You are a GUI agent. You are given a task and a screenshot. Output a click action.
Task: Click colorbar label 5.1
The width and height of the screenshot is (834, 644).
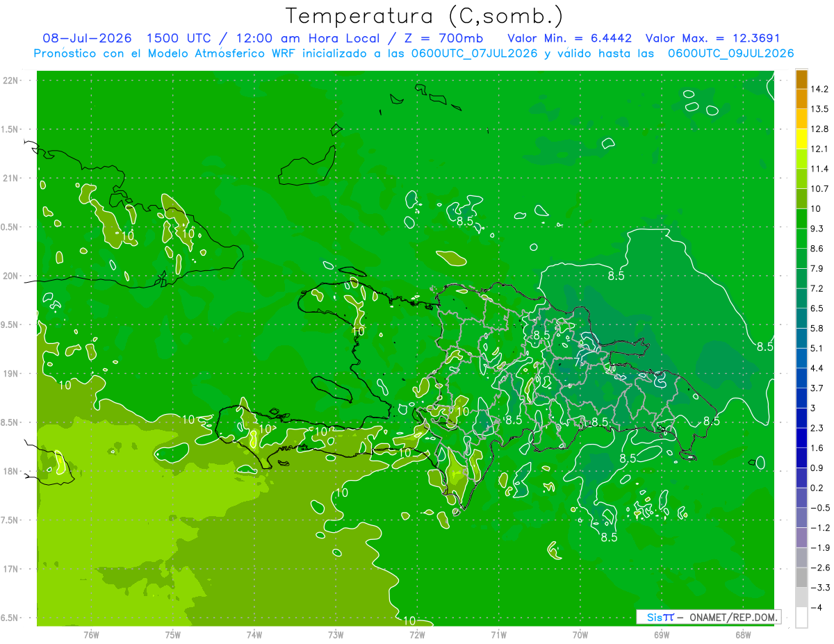pos(818,347)
